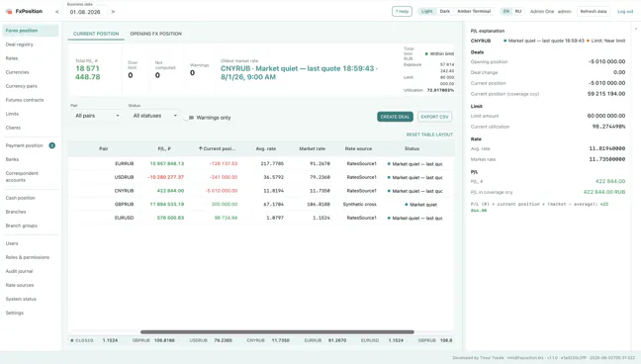The image size is (641, 364).
Task: Click the Payment position badge
Action: [x=51, y=145]
